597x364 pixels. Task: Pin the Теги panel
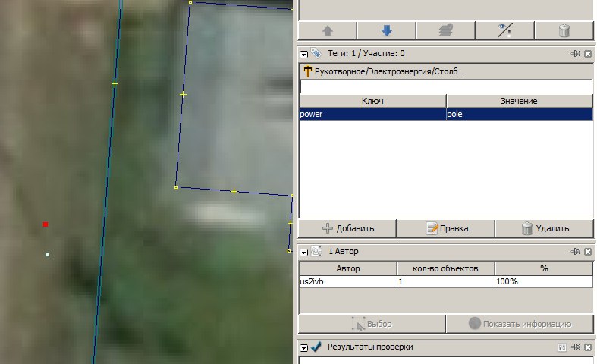pyautogui.click(x=576, y=54)
